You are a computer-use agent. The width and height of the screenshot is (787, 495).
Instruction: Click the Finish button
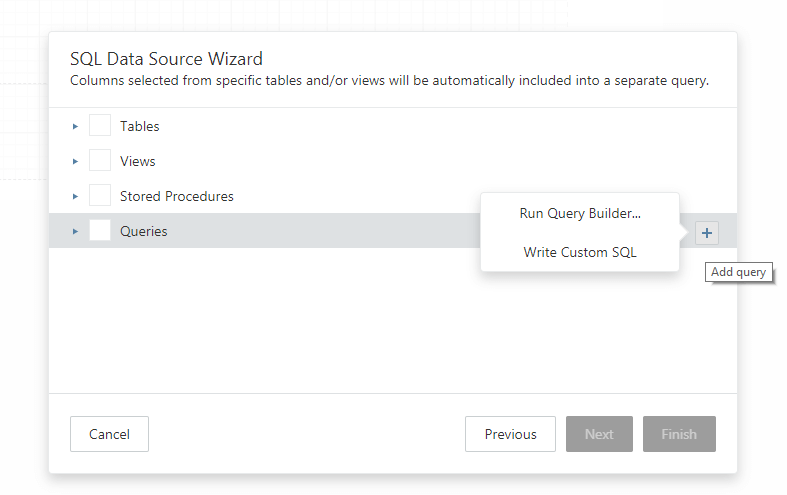pos(679,434)
